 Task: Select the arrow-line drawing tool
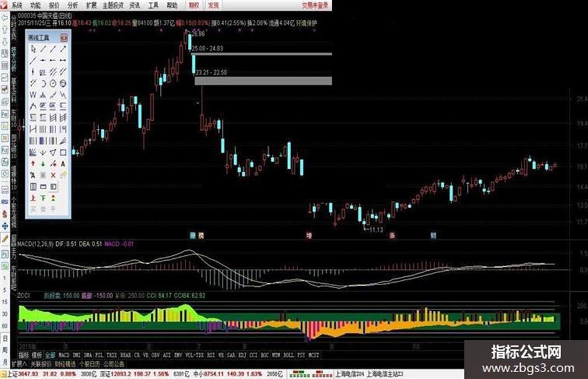(63, 49)
